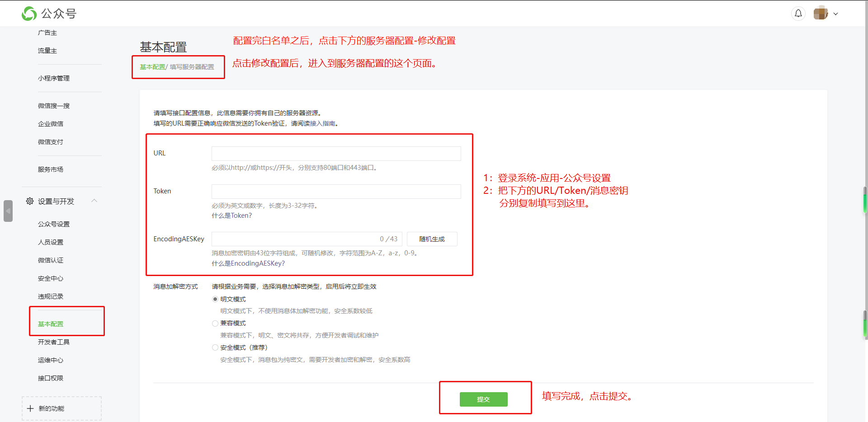The image size is (868, 422).
Task: Collapse sidebar with left arrow handle
Action: pyautogui.click(x=8, y=211)
